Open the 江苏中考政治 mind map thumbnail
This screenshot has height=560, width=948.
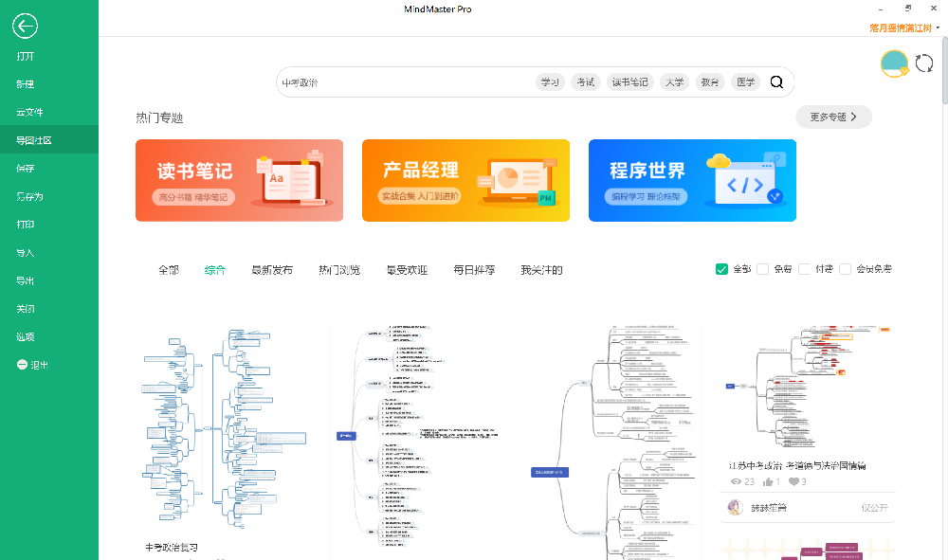(808, 388)
